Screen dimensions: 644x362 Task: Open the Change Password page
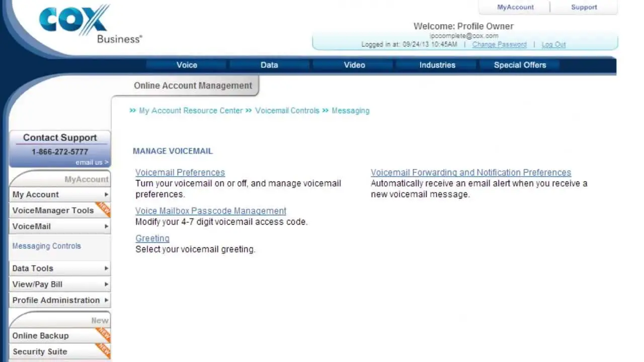499,44
